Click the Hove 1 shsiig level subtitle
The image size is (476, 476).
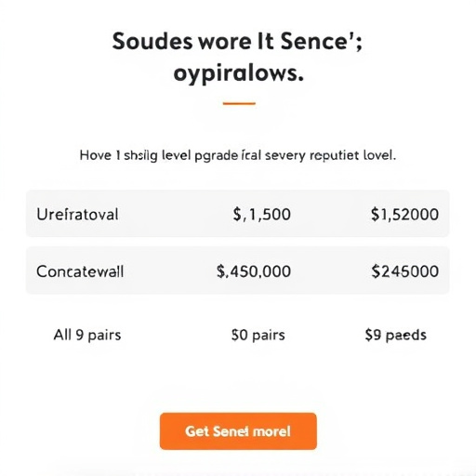point(238,155)
